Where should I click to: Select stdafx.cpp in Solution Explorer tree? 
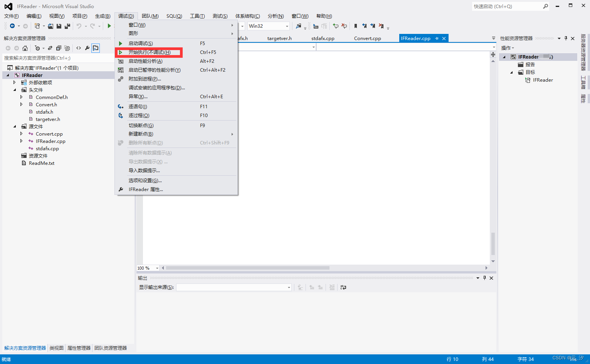[47, 148]
